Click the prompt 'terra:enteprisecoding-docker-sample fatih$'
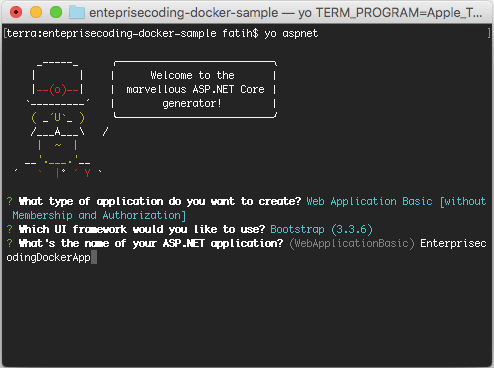The height and width of the screenshot is (368, 494). 132,34
